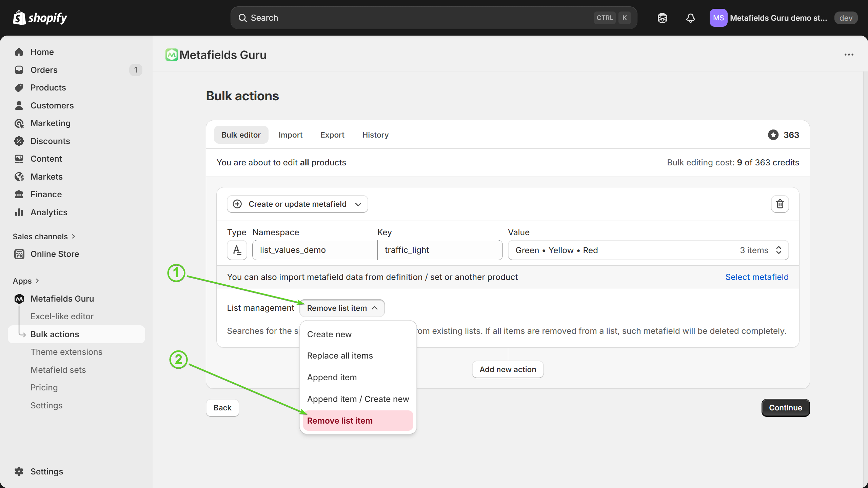The height and width of the screenshot is (488, 868).
Task: Open the Create or update metafield dropdown
Action: (x=297, y=204)
